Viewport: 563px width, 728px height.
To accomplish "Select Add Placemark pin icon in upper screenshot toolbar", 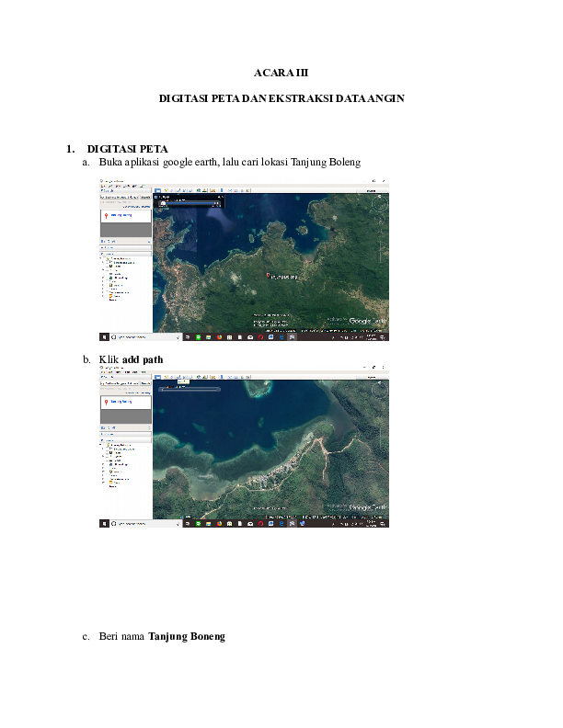I will tap(166, 191).
